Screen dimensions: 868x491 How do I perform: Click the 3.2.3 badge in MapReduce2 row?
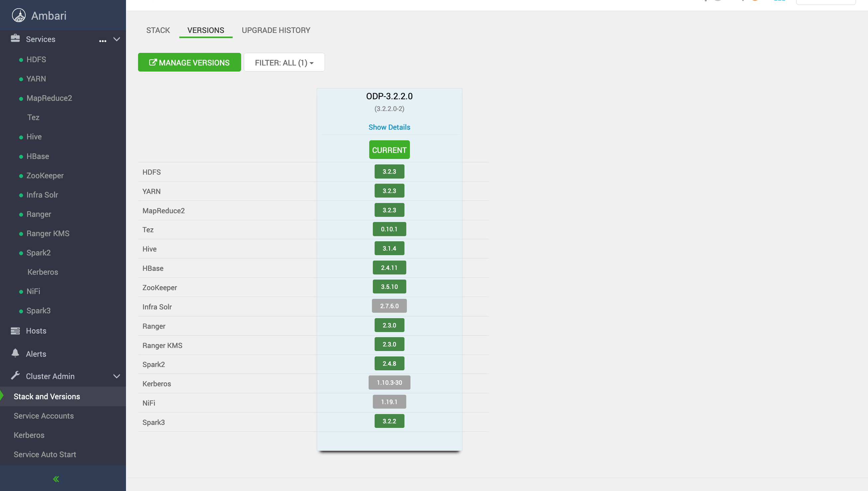click(x=389, y=210)
